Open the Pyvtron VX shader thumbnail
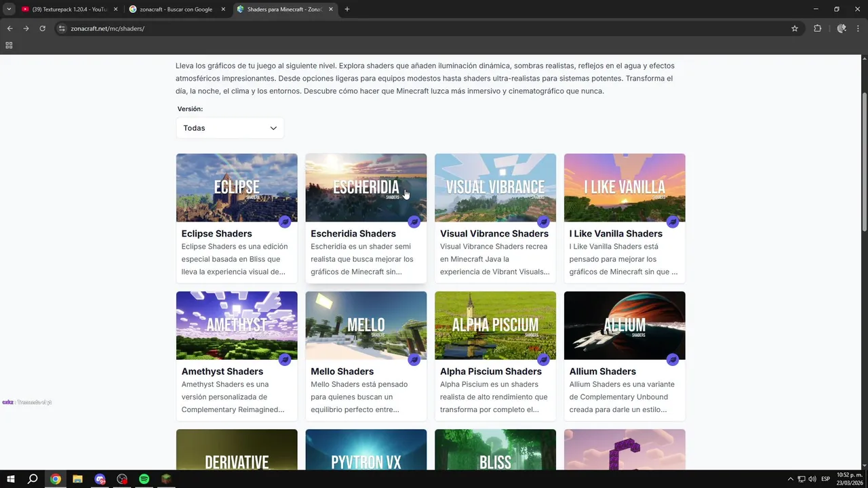 point(366,449)
